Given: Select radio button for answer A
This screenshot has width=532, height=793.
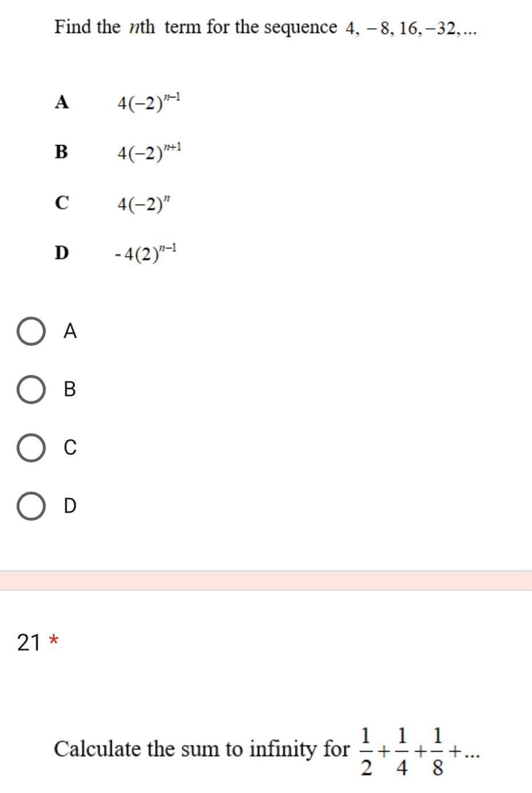Looking at the screenshot, I should 31,331.
